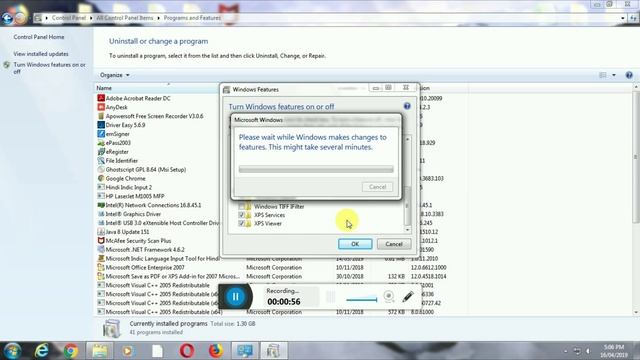The image size is (640, 360).
Task: Select HP LaserJet M1005 MFP entry
Action: coord(135,196)
